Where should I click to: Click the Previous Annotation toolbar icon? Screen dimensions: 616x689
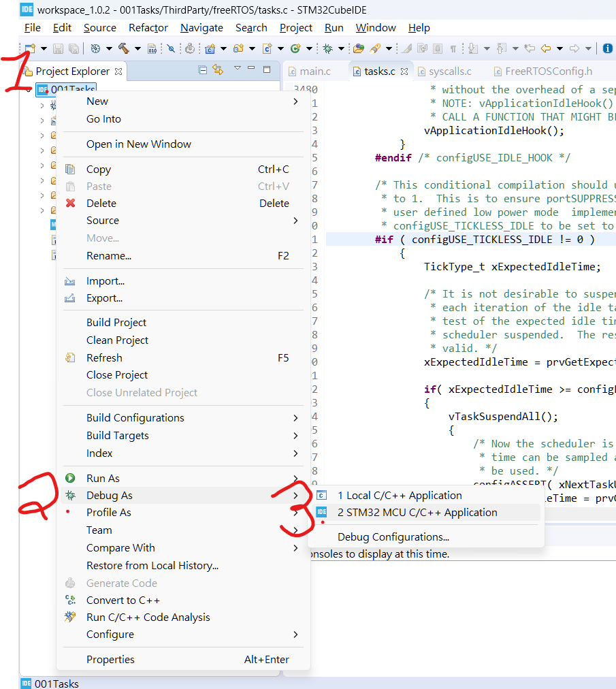click(502, 48)
